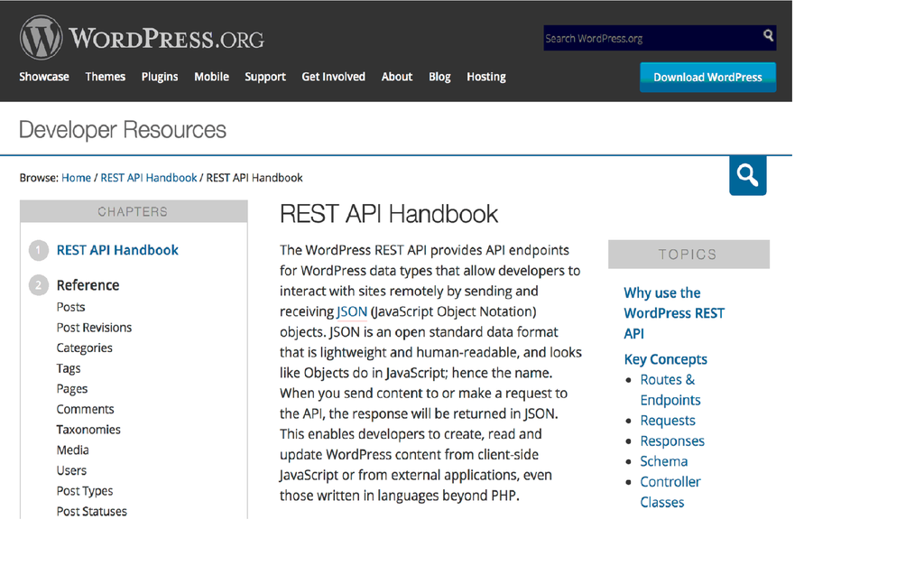Open the Get Involved menu item
This screenshot has width=924, height=575.
pos(334,77)
